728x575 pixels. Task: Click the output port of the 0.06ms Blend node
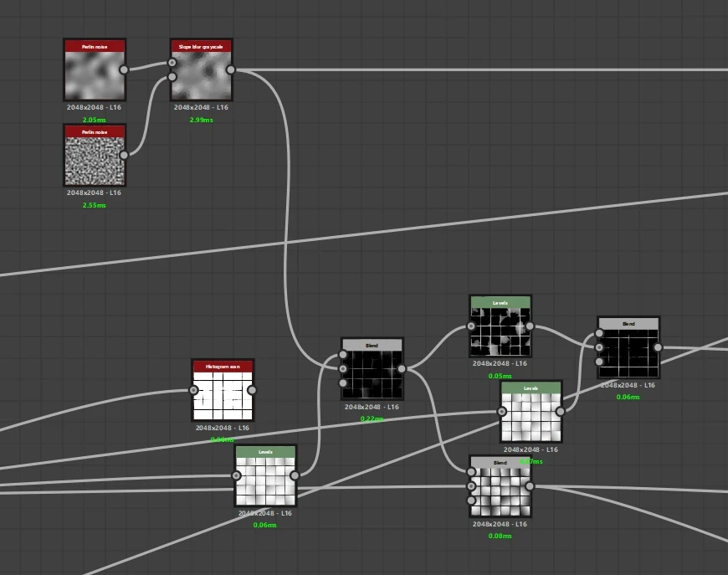(658, 347)
